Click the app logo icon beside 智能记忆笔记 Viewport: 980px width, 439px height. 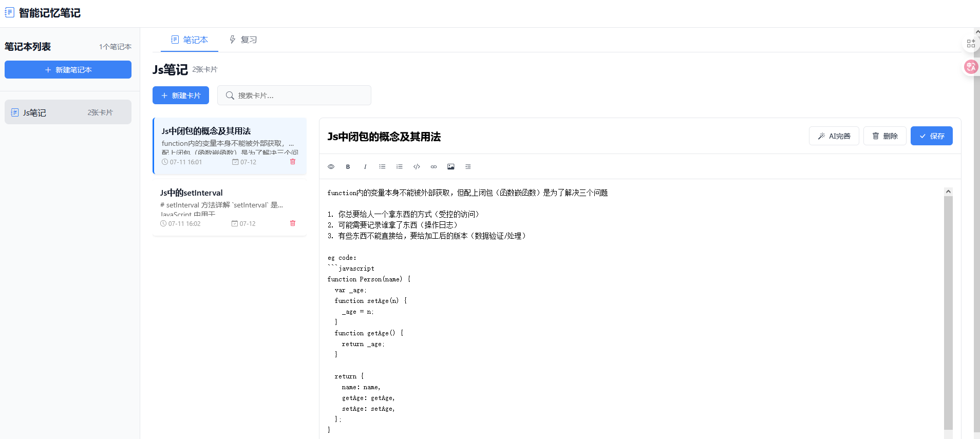click(9, 12)
